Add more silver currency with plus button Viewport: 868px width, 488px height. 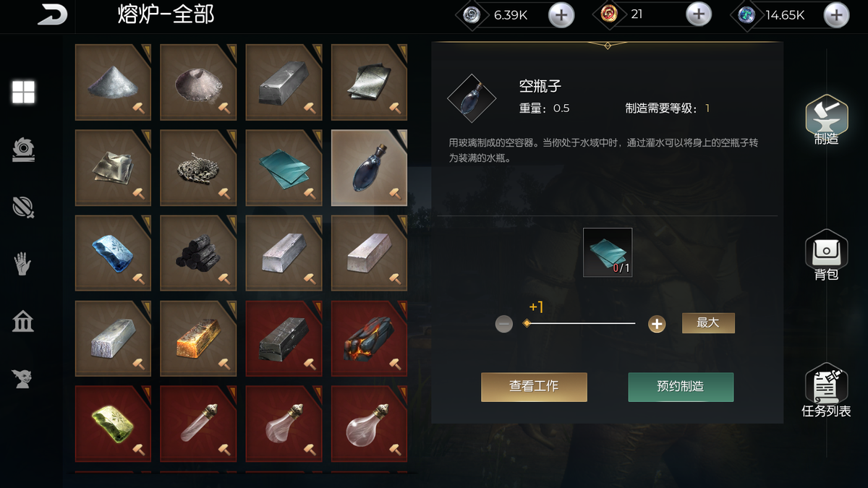(x=561, y=14)
